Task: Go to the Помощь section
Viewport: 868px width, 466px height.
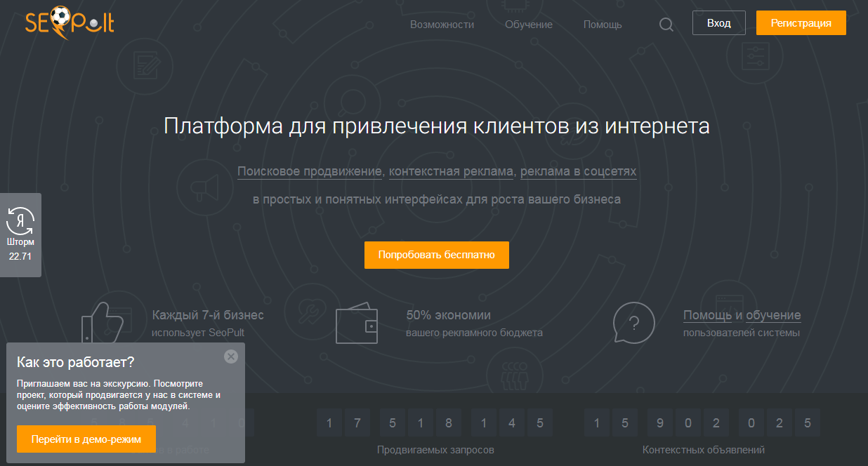Action: (603, 25)
